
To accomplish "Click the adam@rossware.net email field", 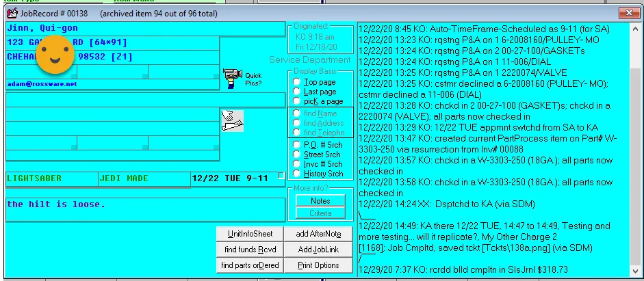I will click(x=112, y=83).
